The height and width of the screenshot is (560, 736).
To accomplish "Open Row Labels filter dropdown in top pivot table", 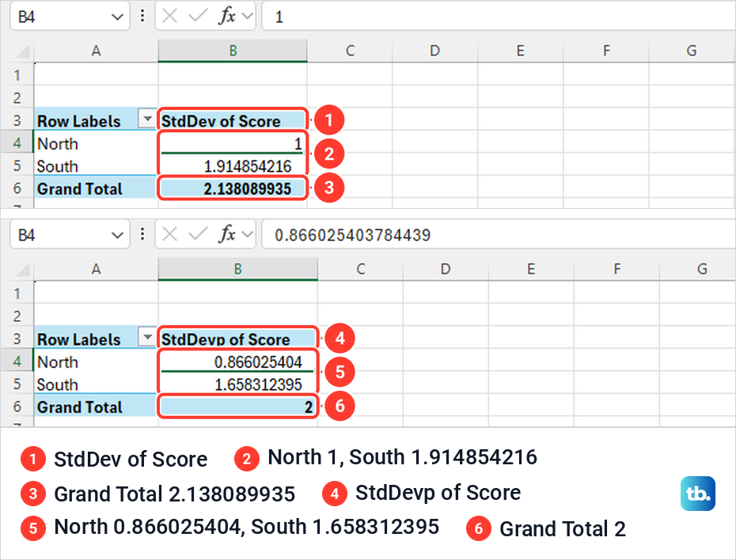I will coord(147,119).
